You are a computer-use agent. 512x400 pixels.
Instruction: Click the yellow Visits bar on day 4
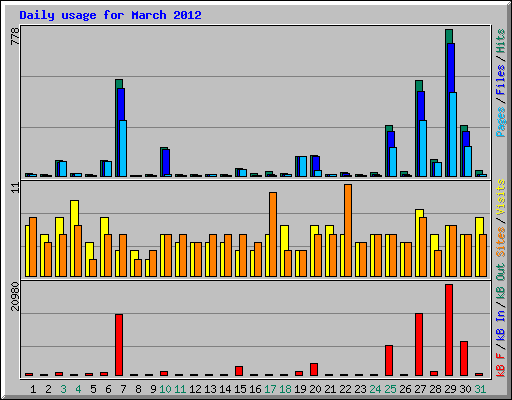74,213
